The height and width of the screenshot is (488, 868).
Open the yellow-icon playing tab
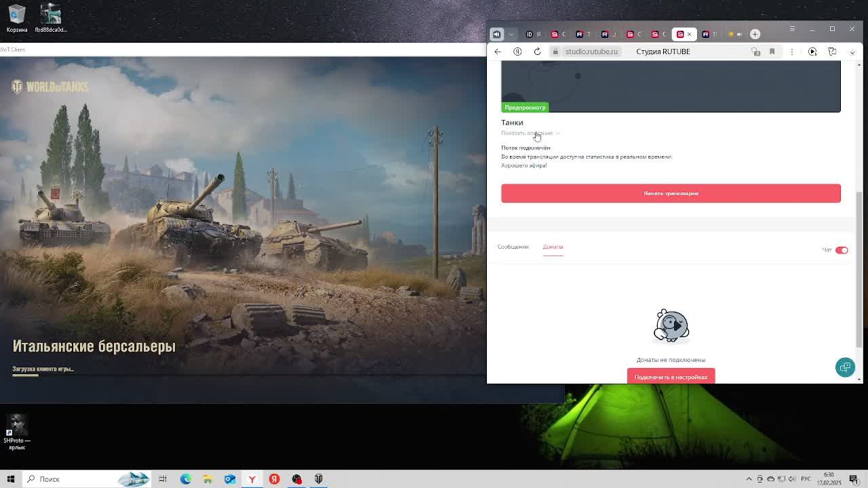734,34
